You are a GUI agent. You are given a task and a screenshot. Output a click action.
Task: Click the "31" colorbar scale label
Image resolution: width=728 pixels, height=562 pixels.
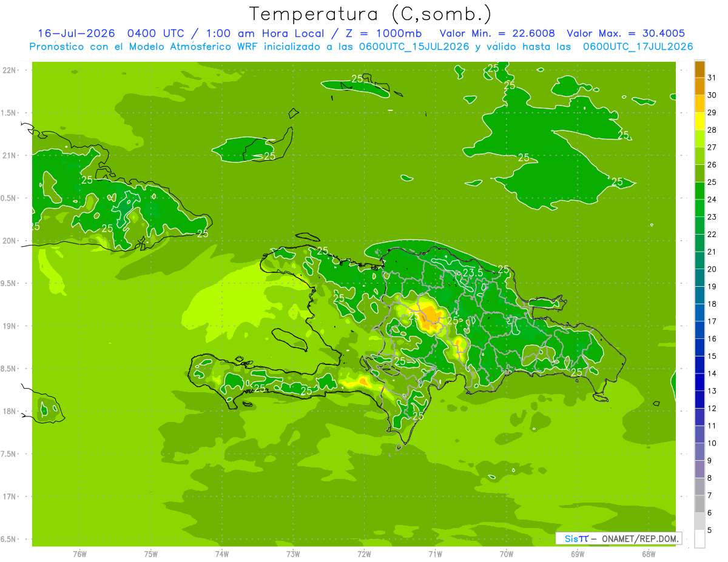[712, 78]
